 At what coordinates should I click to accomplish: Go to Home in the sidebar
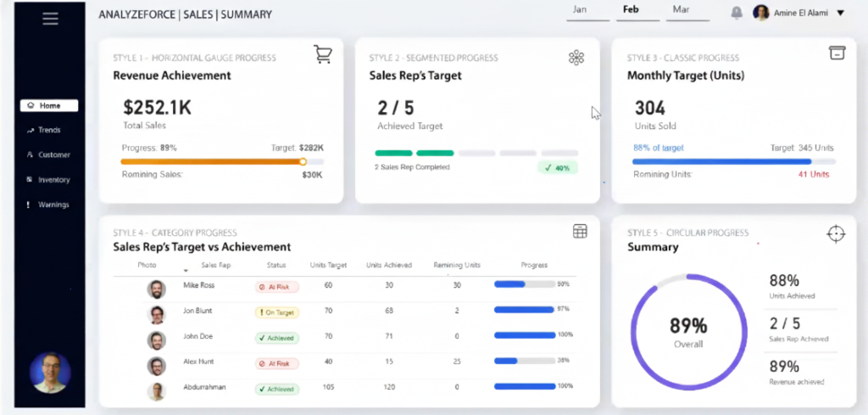(x=49, y=106)
